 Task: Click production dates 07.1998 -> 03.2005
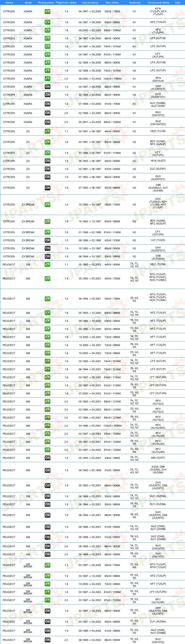pyautogui.click(x=90, y=104)
